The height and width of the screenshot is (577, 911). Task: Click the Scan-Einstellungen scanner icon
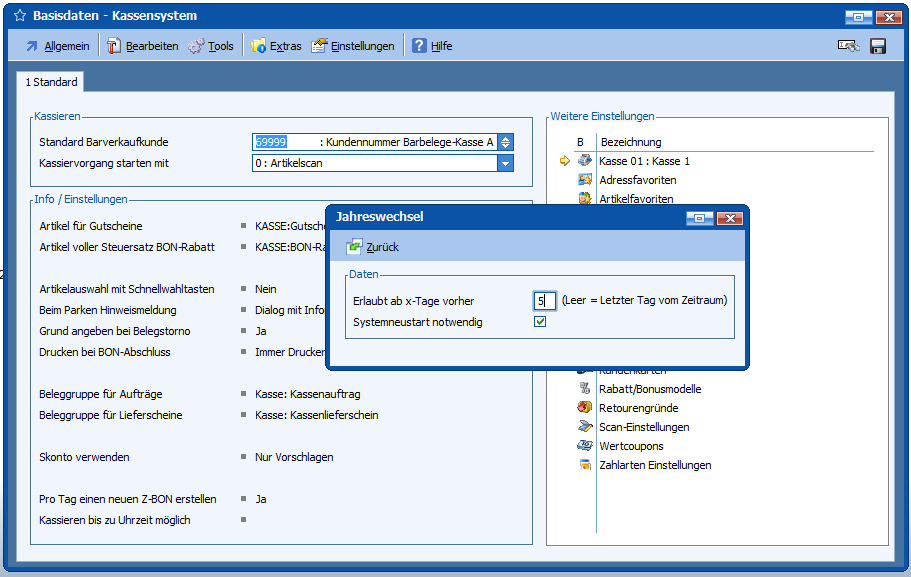[585, 427]
